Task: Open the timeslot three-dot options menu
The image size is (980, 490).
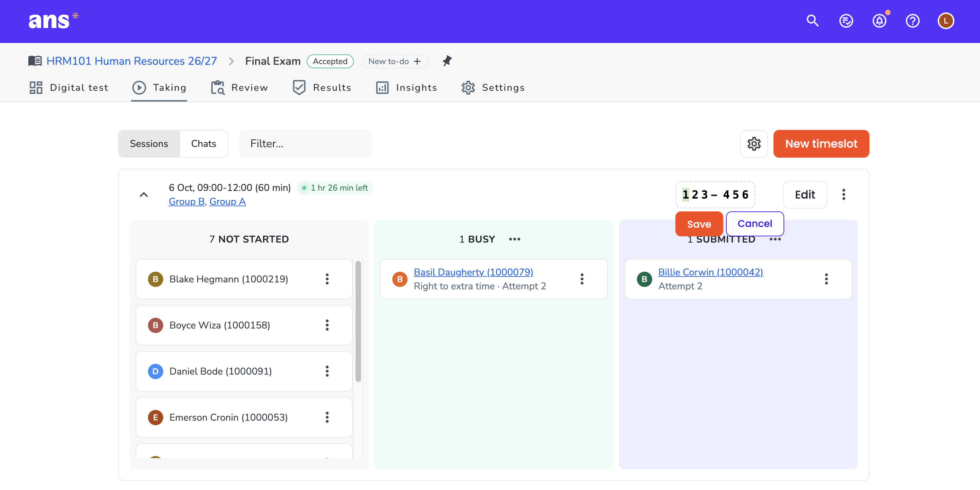Action: tap(843, 194)
